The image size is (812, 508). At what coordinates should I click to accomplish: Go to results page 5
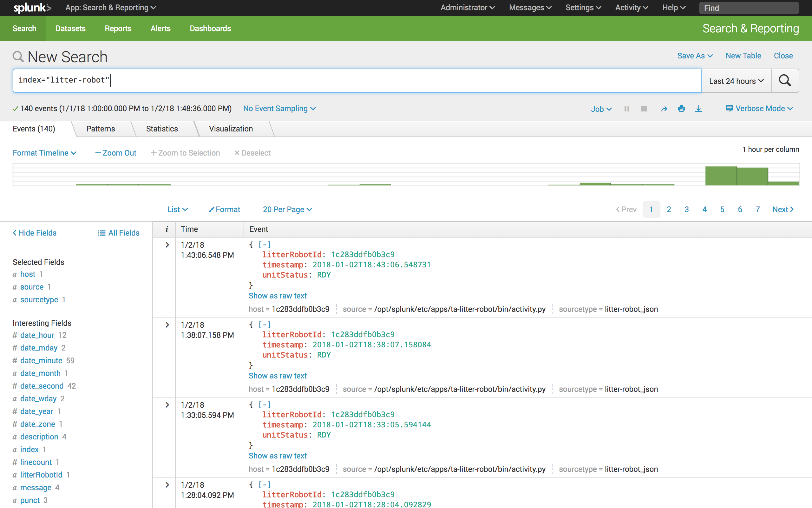(722, 209)
